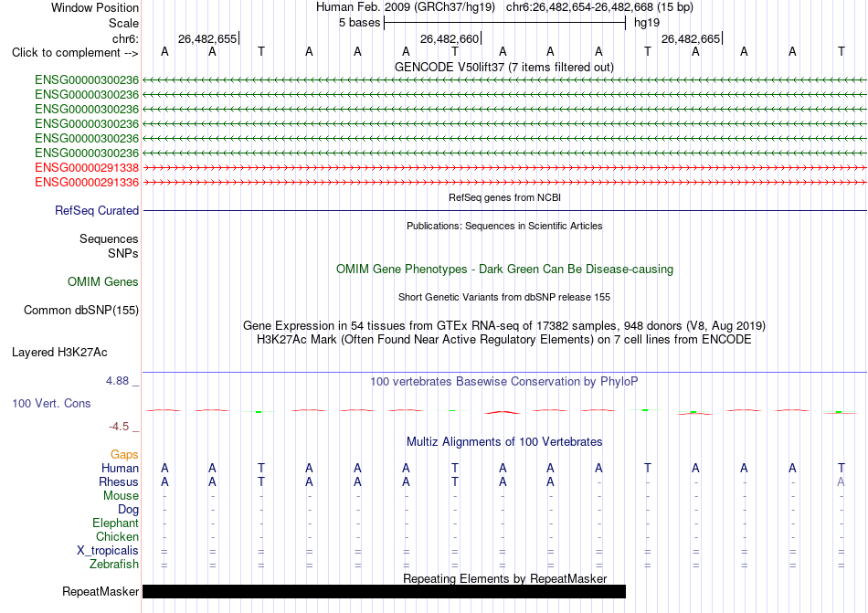
Task: Open the 100 Vert. Cons track label
Action: [51, 403]
